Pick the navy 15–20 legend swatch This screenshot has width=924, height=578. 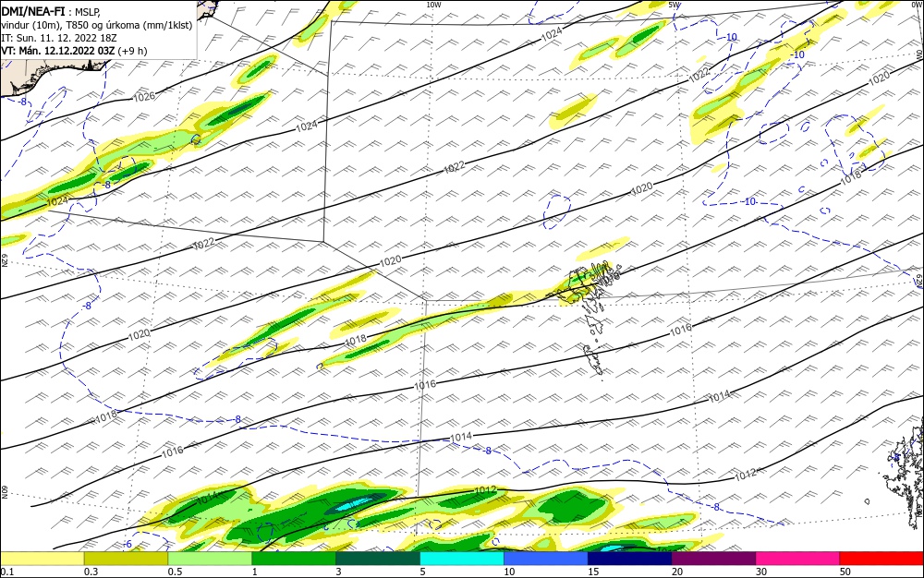[630, 559]
